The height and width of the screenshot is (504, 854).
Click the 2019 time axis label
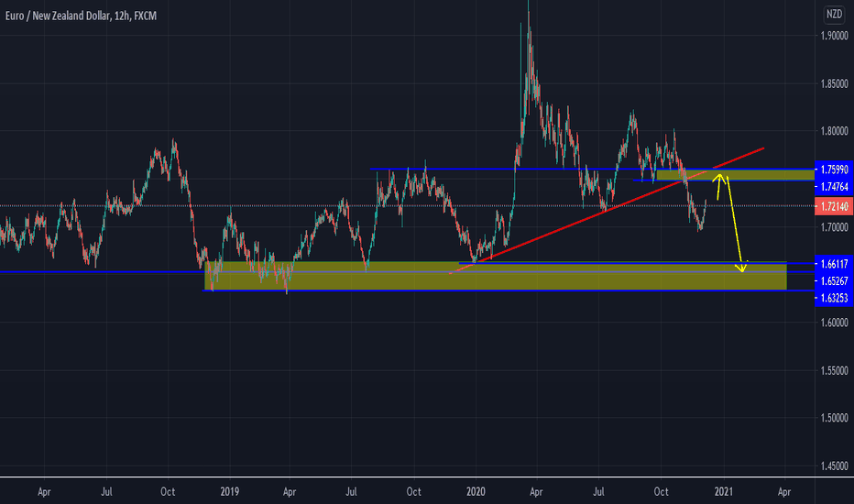(x=230, y=491)
